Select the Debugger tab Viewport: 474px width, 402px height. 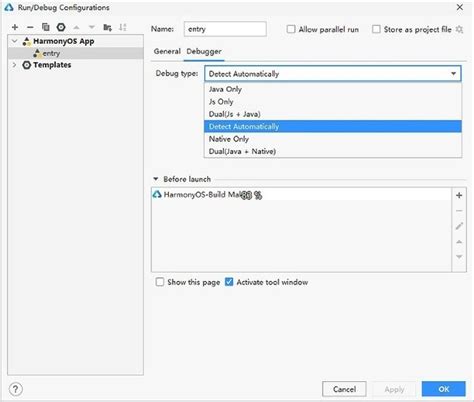(204, 51)
